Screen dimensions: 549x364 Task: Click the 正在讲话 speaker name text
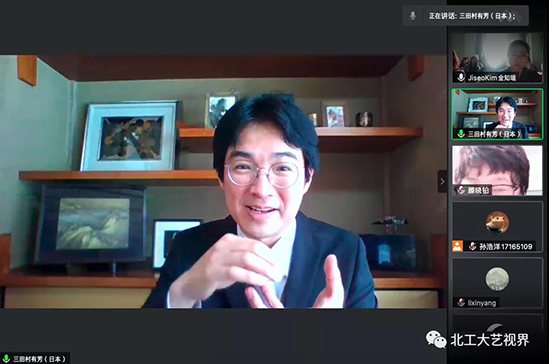pos(472,16)
